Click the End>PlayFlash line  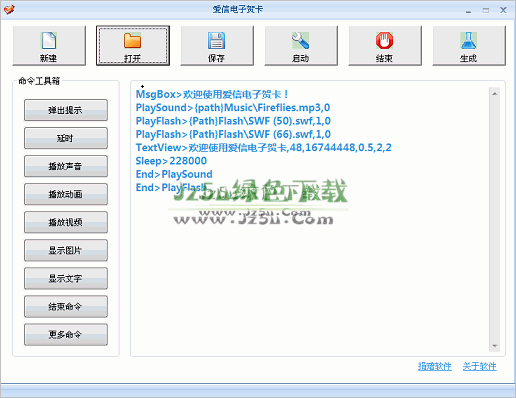coord(170,188)
